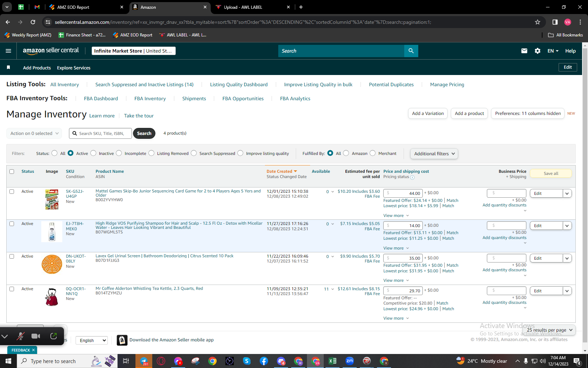Click the muted microphone icon in overlay

(21, 336)
